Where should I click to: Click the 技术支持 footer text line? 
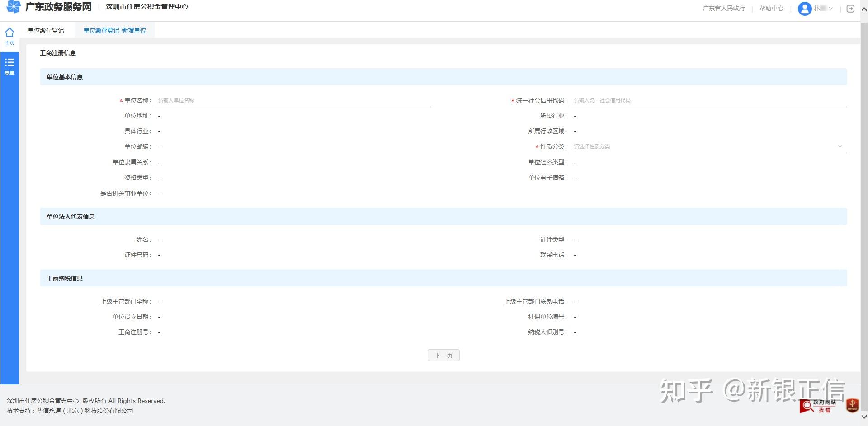(70, 411)
